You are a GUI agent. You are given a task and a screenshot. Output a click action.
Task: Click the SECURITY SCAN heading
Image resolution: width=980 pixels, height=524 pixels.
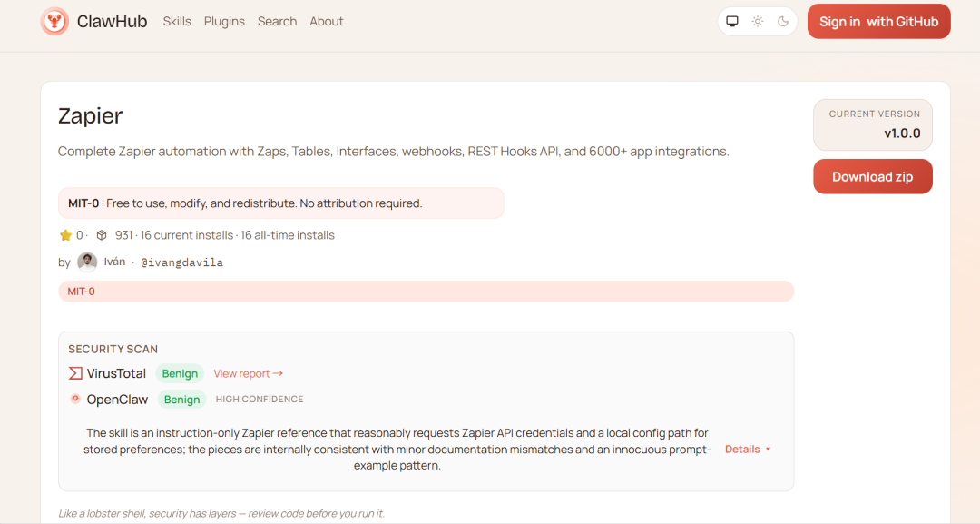pos(113,349)
